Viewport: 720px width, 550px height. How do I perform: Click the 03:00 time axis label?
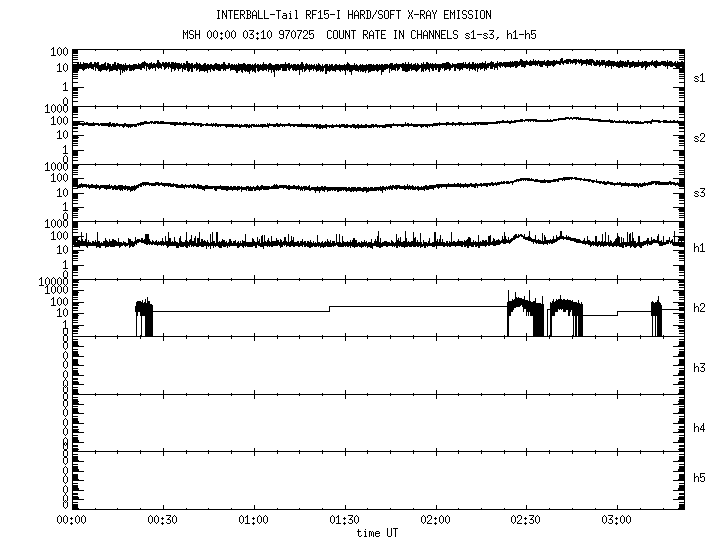[617, 521]
